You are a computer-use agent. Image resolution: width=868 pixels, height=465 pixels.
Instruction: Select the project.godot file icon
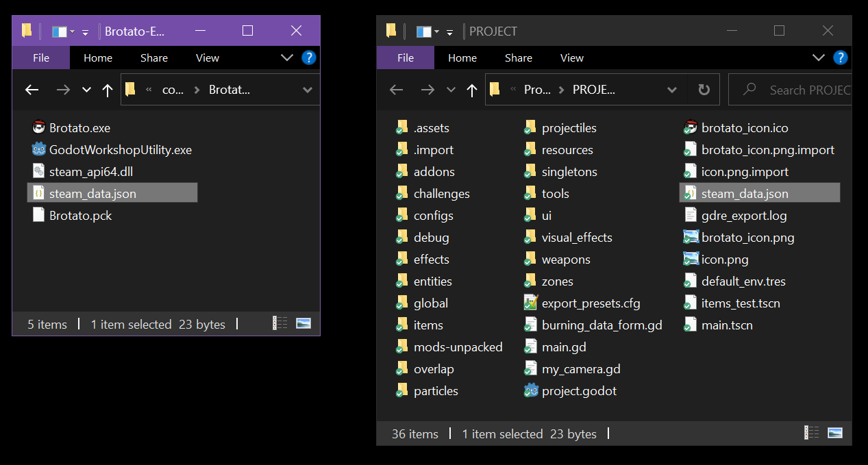click(531, 390)
